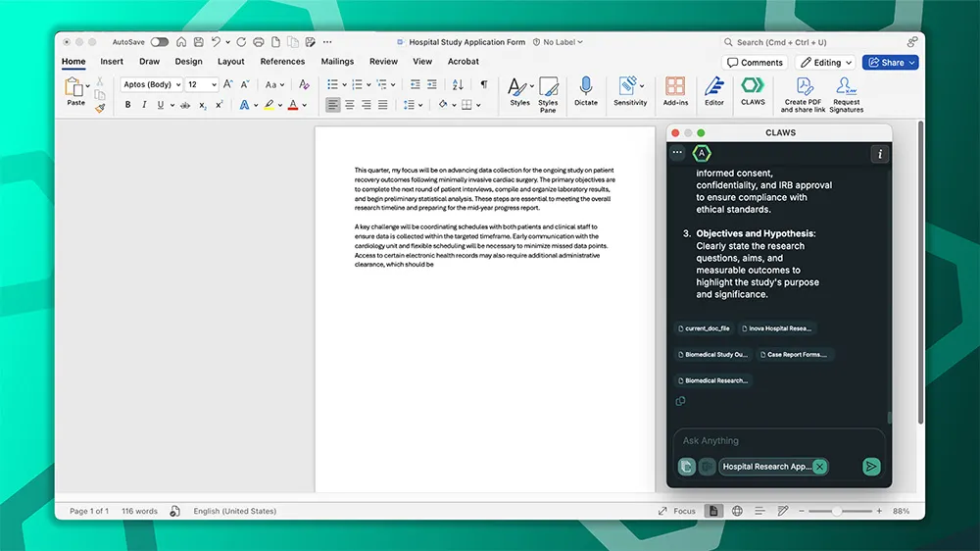The image size is (980, 551).
Task: Copy the CLAWS response
Action: pyautogui.click(x=681, y=401)
